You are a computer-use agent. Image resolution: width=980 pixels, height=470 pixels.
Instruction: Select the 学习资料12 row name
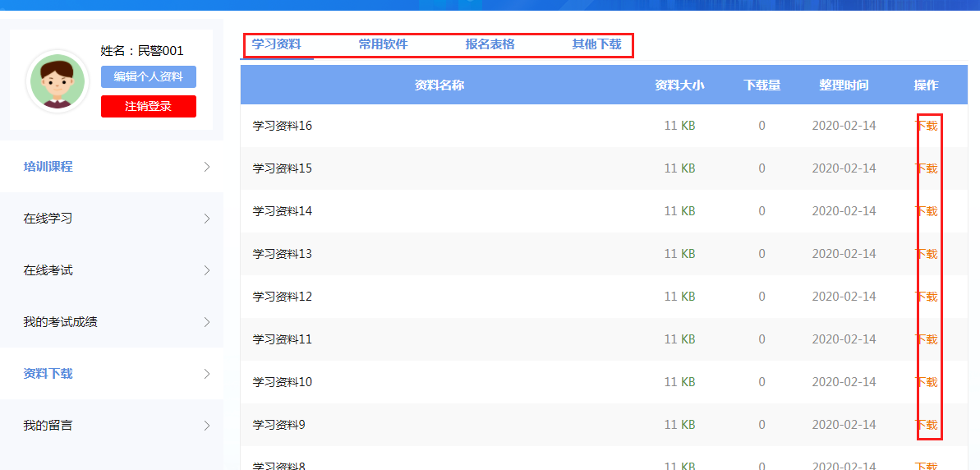click(x=283, y=297)
